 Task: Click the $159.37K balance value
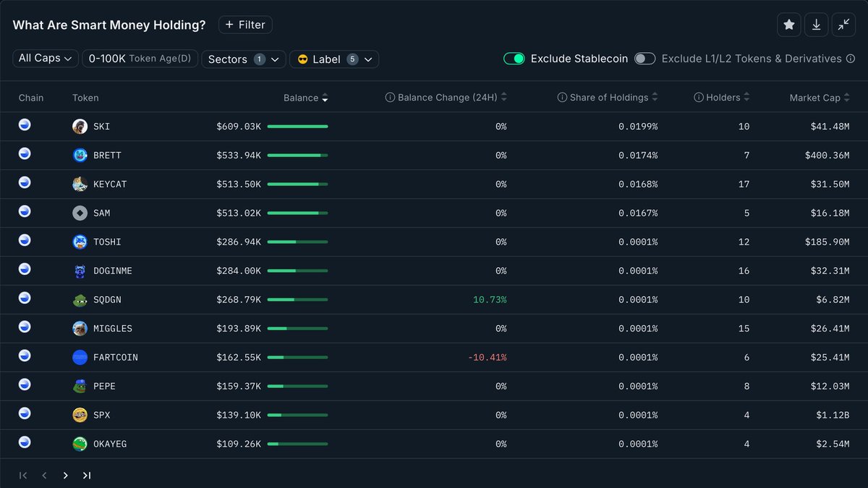239,387
